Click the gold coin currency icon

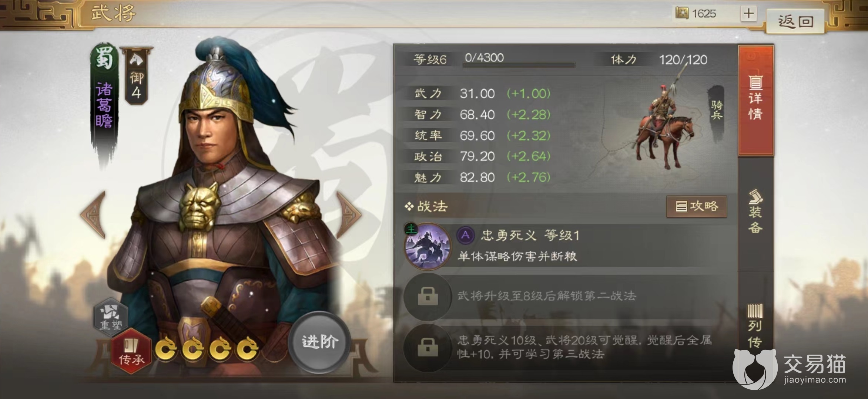682,13
